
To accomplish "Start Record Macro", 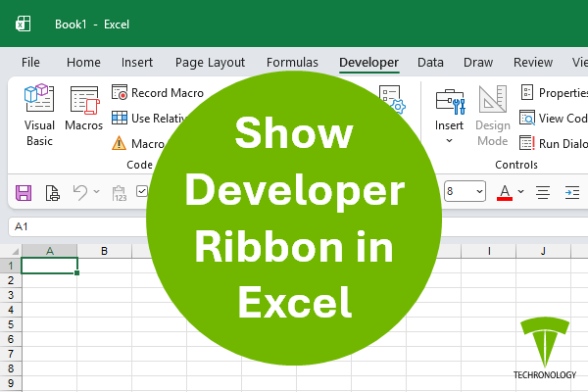I will [x=158, y=93].
